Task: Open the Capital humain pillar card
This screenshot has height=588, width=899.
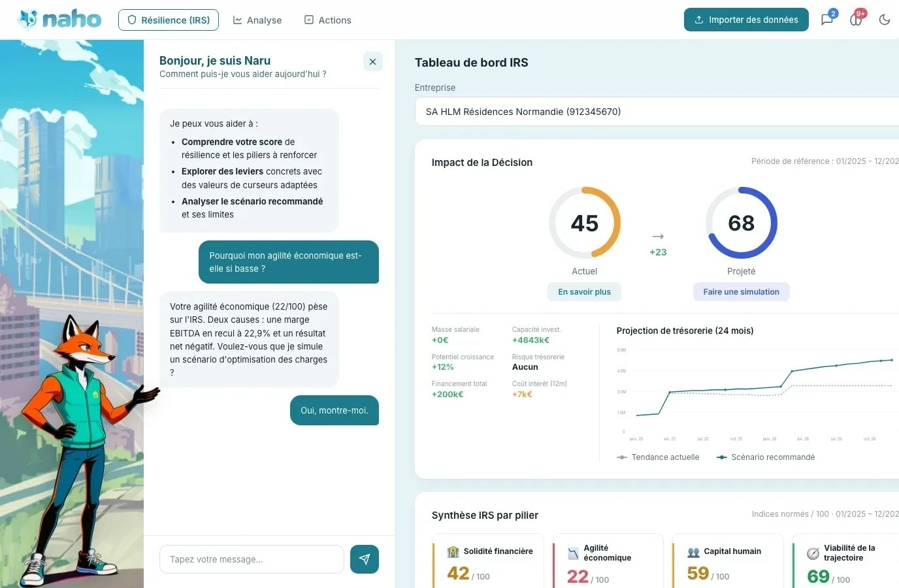Action: [728, 561]
